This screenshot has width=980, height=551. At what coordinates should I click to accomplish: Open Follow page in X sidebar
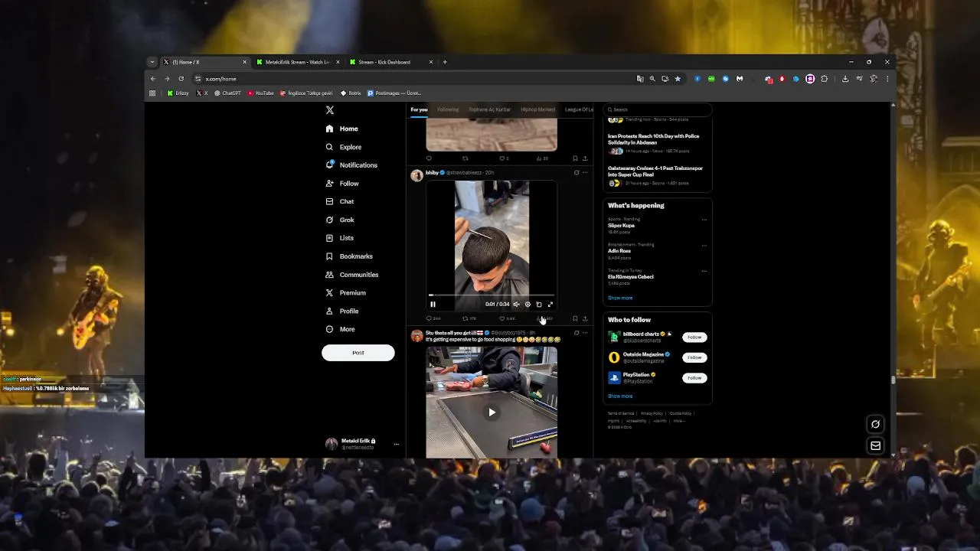[342, 184]
